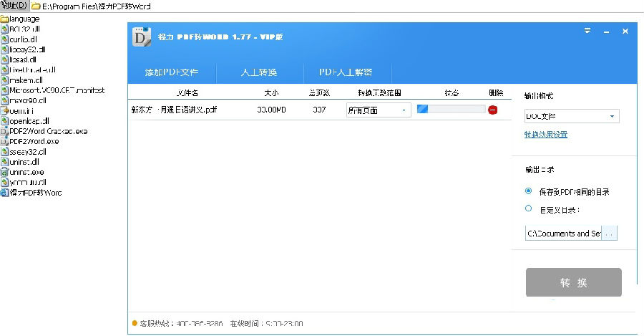Screen dimensions: 644x336
Task: Click the 337 page count cell
Action: 319,110
